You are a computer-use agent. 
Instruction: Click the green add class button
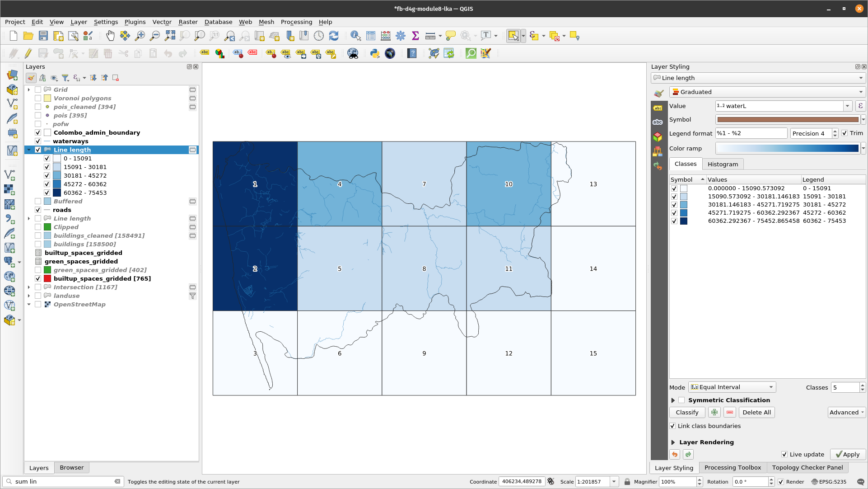click(x=714, y=413)
